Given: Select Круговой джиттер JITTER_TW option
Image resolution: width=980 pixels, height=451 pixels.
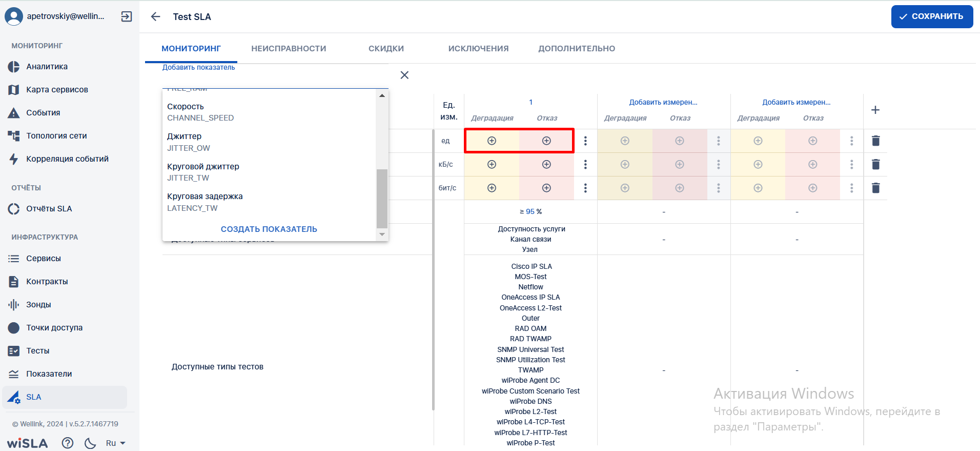Looking at the screenshot, I should coord(269,172).
